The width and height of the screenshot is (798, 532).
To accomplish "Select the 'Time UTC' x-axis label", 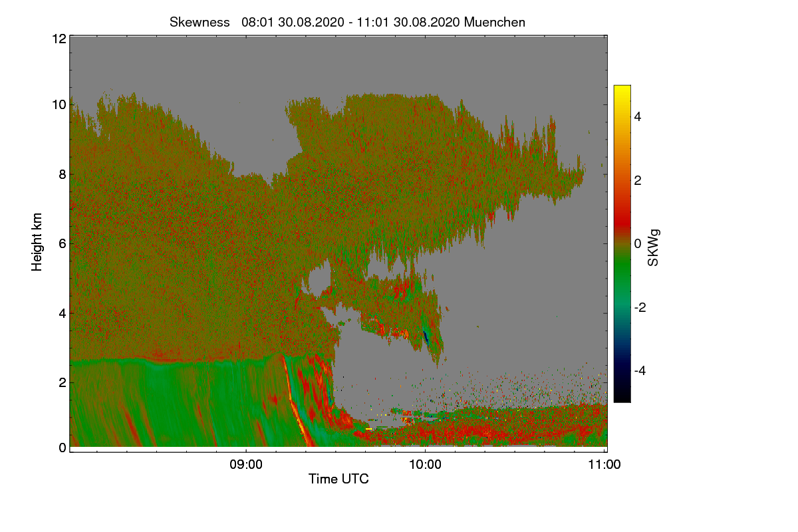I will pos(338,479).
